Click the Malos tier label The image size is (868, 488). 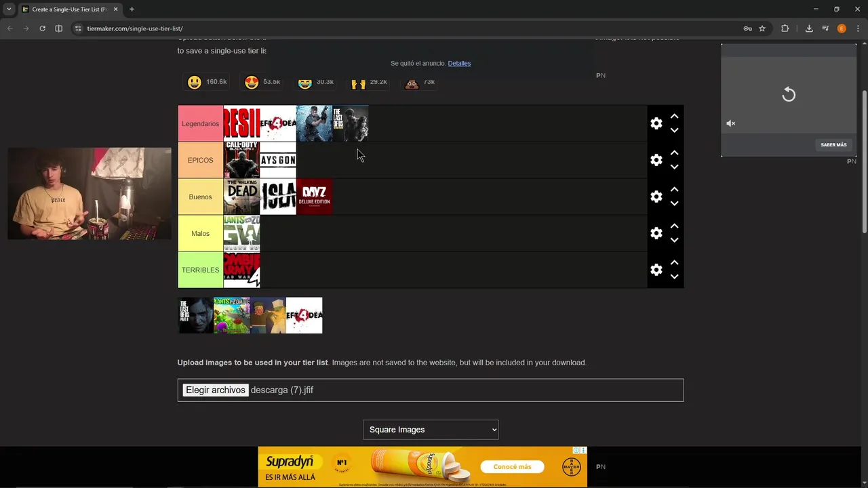pyautogui.click(x=201, y=233)
